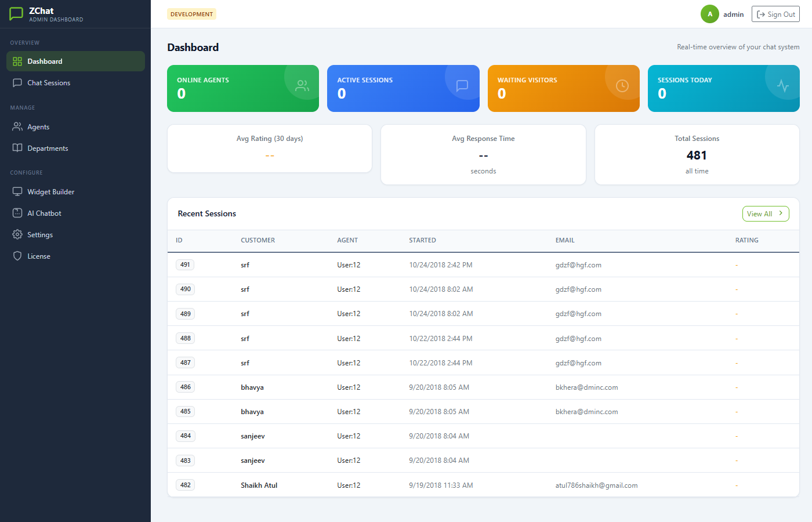Open the Settings gear icon

pos(18,234)
